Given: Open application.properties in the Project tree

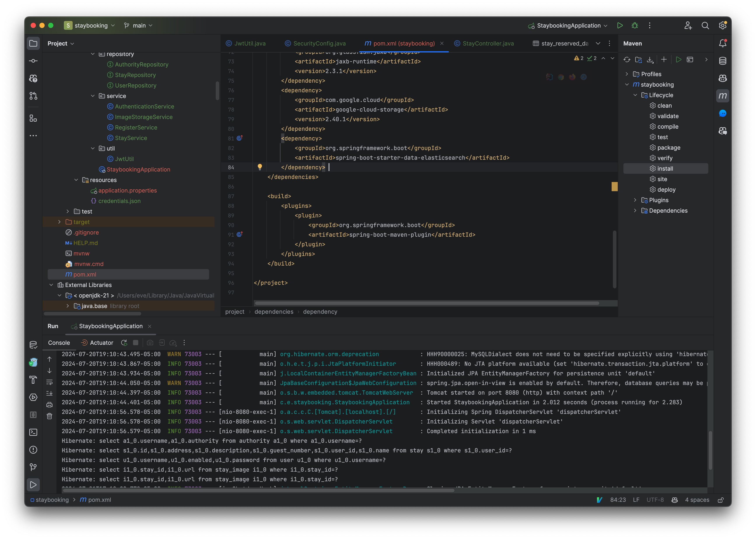Looking at the screenshot, I should 128,191.
